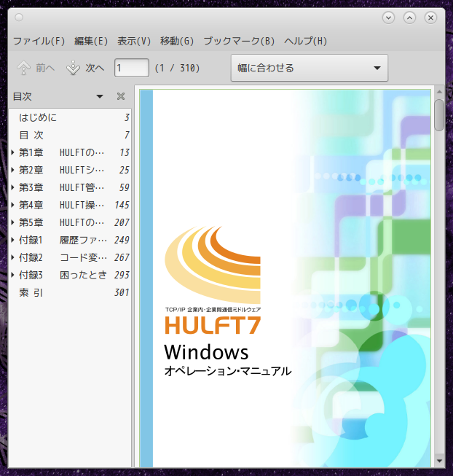Image resolution: width=453 pixels, height=476 pixels.
Task: Select 付録1 履歴ファ… outline row
Action: click(x=70, y=240)
